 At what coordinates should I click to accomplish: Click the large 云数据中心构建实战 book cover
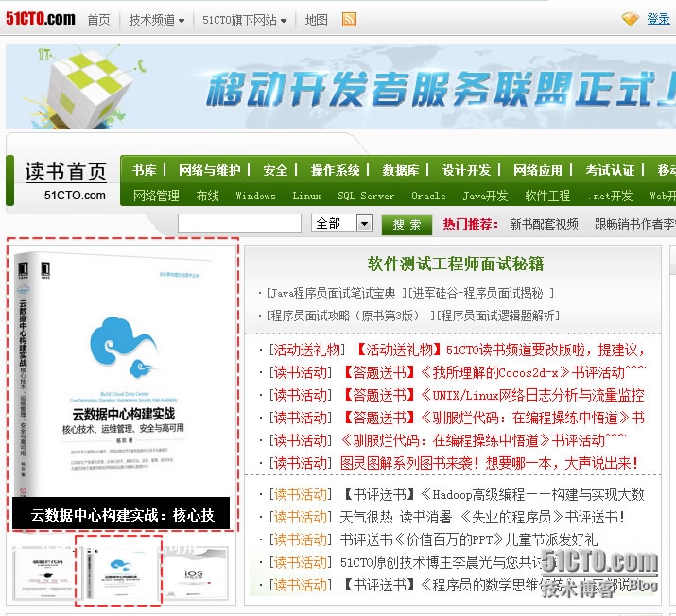pyautogui.click(x=123, y=375)
